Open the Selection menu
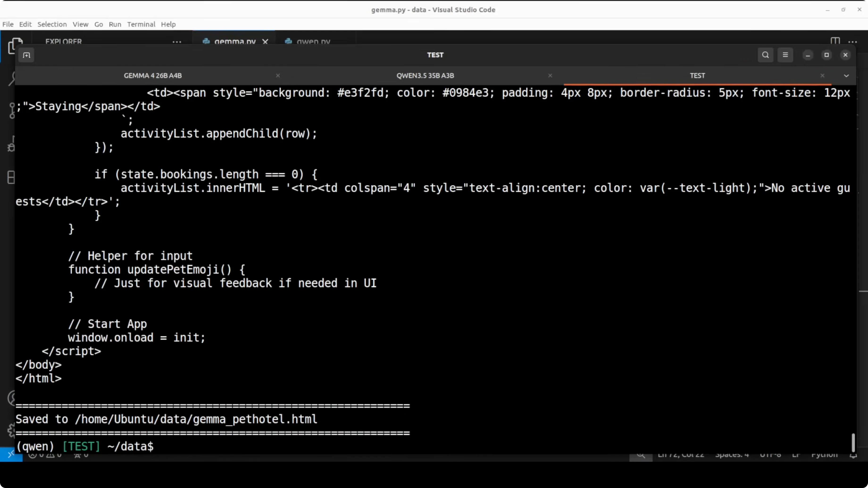The width and height of the screenshot is (868, 488). coord(52,24)
